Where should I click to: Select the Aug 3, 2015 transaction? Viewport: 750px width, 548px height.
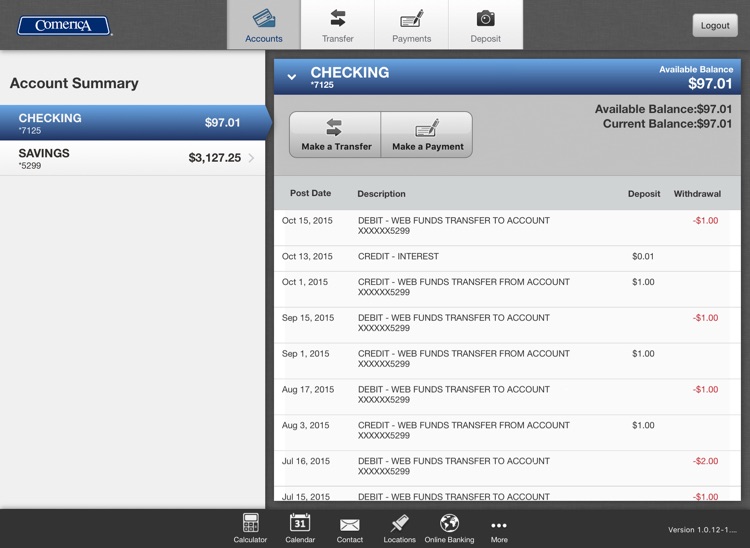[507, 433]
